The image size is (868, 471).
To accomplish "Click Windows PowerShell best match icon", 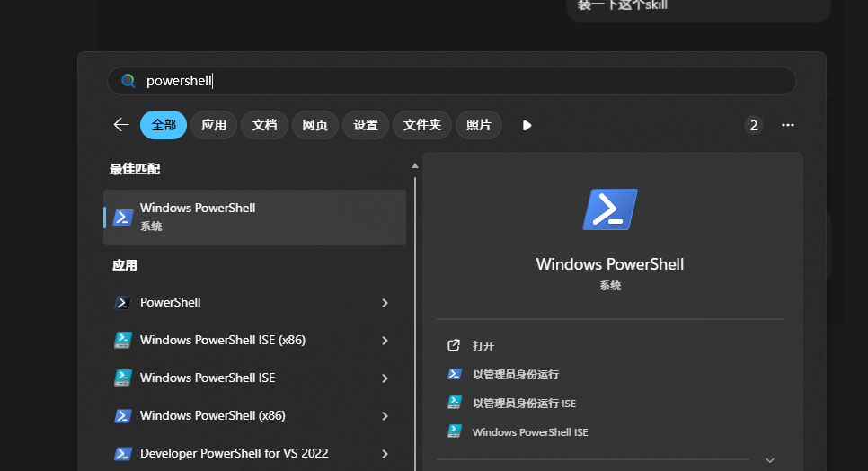I will tap(123, 217).
